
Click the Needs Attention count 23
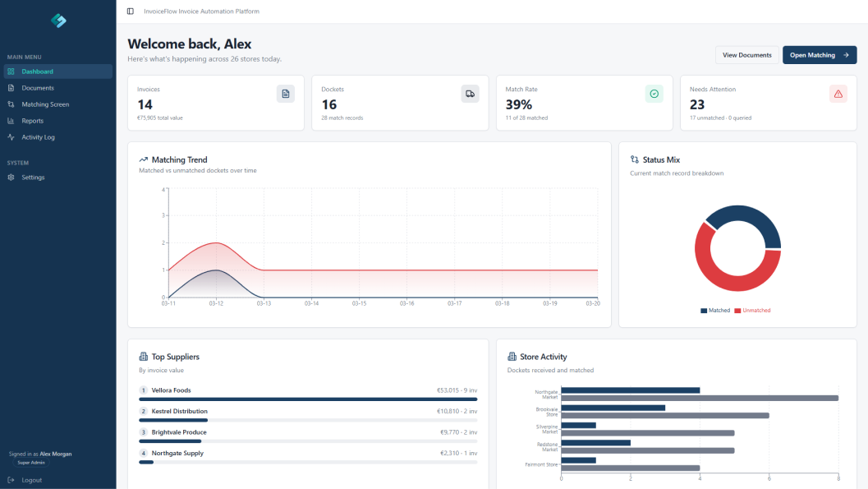click(697, 104)
